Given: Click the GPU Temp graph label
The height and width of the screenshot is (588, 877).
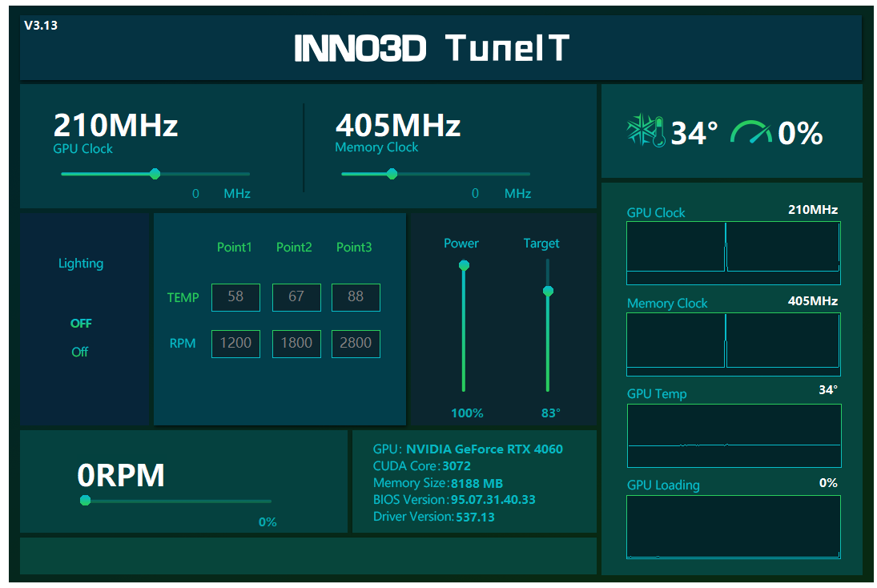Looking at the screenshot, I should [657, 394].
